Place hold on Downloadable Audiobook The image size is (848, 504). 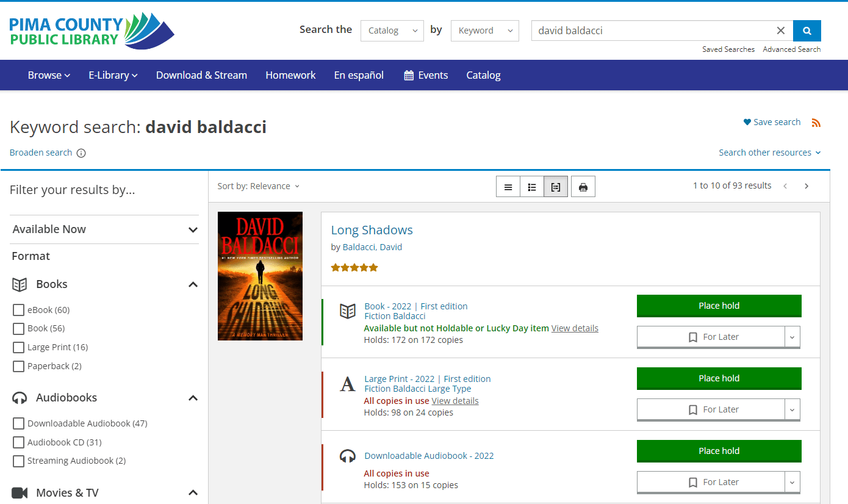(x=719, y=451)
